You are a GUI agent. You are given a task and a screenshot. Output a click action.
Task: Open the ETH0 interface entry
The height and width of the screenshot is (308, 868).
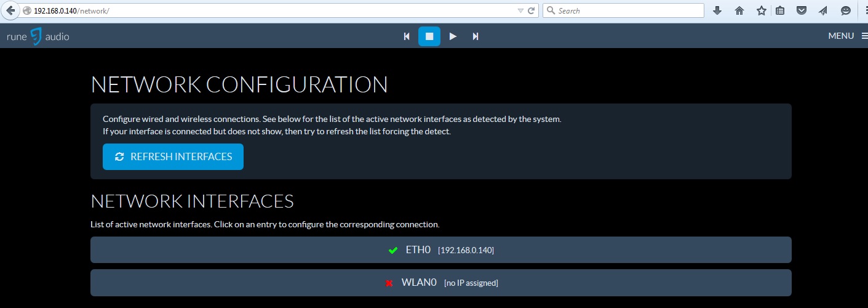click(440, 250)
